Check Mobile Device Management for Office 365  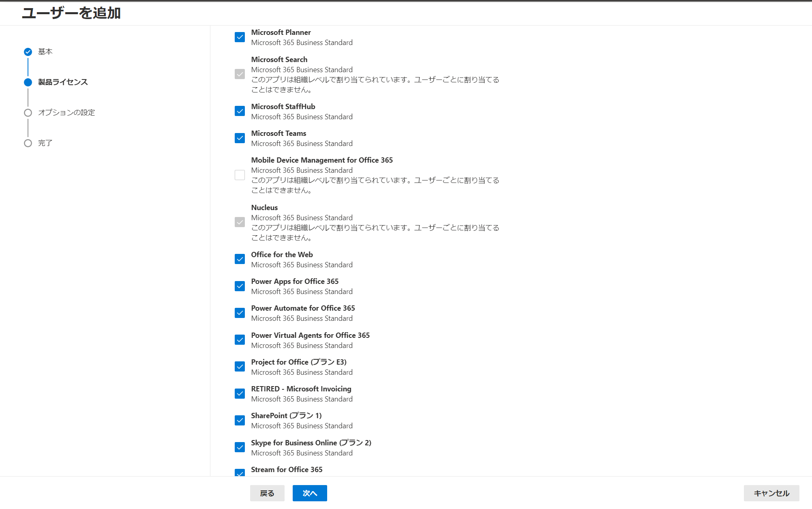tap(240, 175)
